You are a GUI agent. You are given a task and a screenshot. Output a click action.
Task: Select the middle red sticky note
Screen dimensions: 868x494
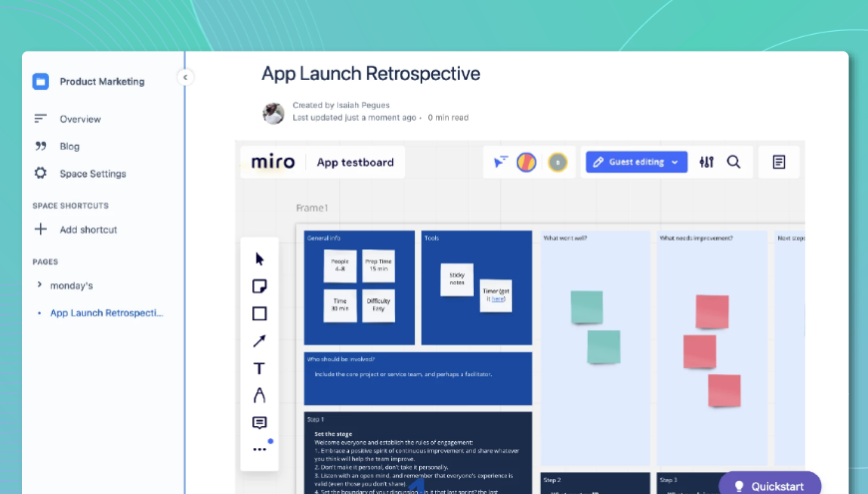pos(699,351)
